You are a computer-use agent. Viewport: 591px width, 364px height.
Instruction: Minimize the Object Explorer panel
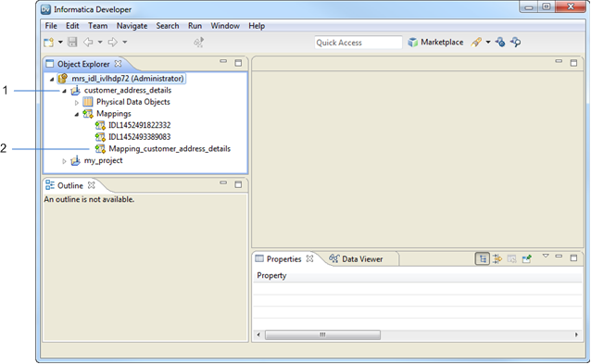223,61
